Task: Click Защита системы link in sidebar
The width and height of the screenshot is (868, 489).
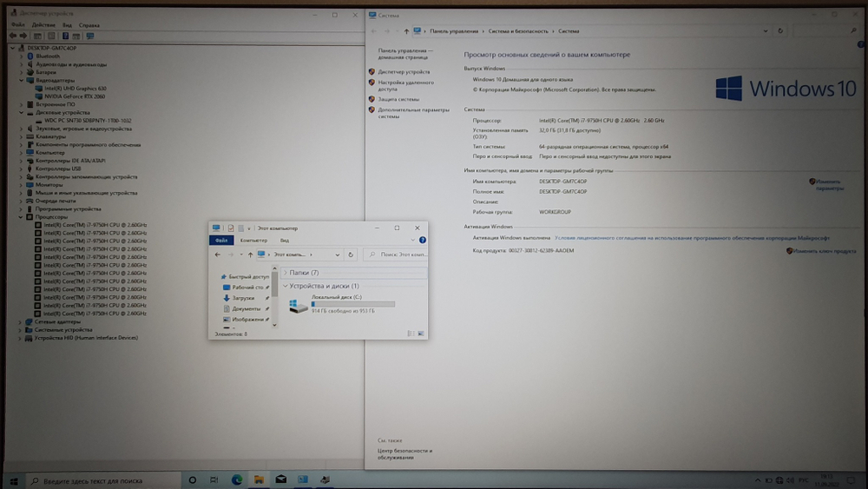Action: [398, 99]
